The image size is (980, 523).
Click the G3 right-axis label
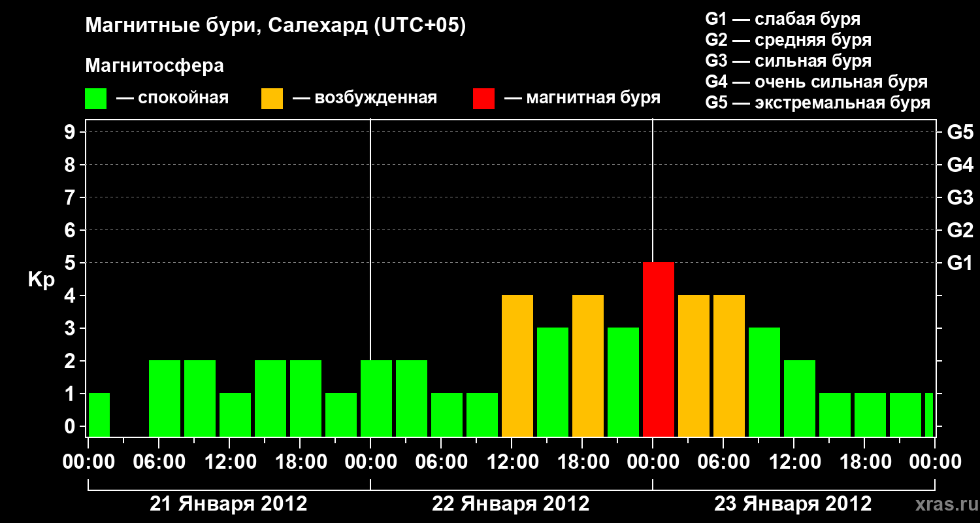(960, 197)
